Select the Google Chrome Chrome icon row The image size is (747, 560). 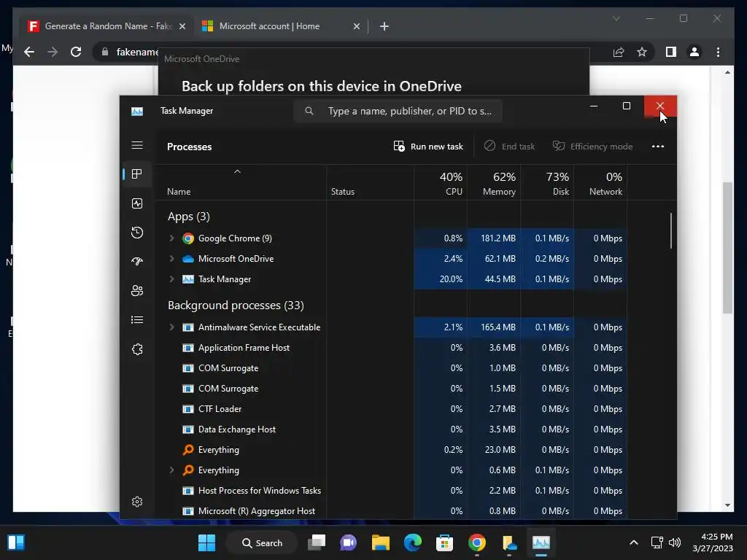pos(188,238)
